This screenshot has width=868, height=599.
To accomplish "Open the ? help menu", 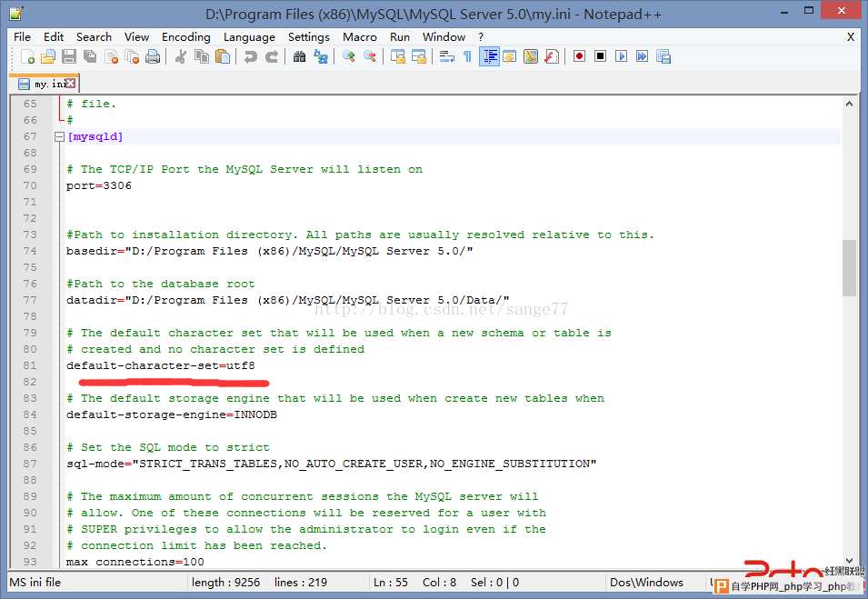I will pos(481,37).
